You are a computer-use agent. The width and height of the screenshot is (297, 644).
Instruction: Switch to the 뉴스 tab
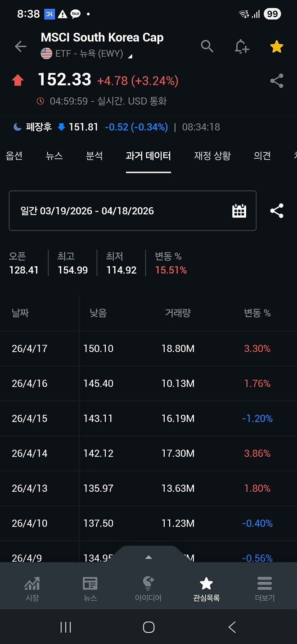pyautogui.click(x=54, y=156)
